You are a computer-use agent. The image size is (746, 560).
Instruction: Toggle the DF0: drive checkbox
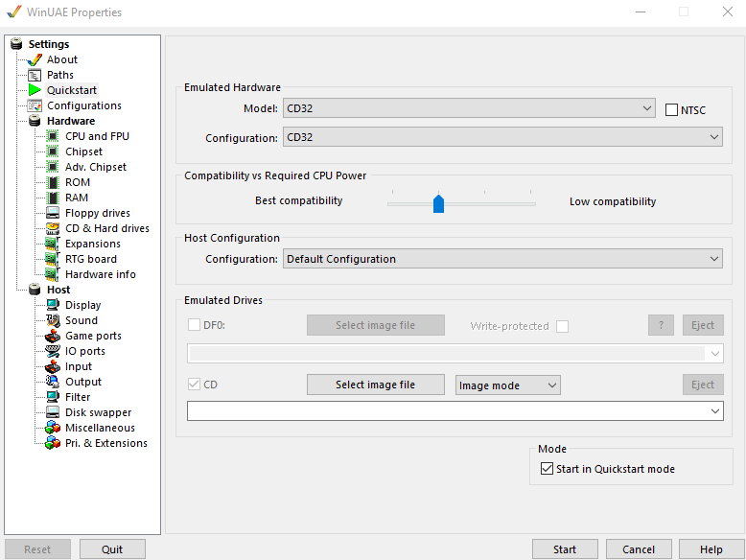[194, 325]
